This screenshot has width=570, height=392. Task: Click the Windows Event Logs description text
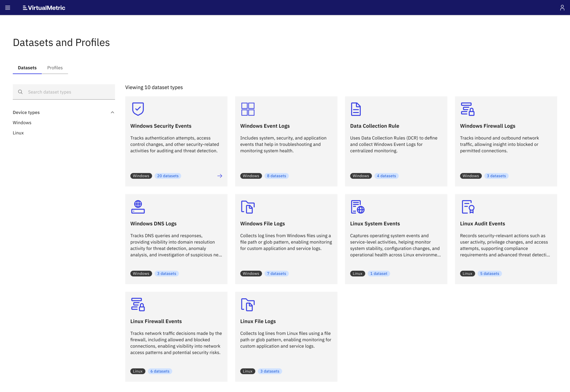[283, 144]
